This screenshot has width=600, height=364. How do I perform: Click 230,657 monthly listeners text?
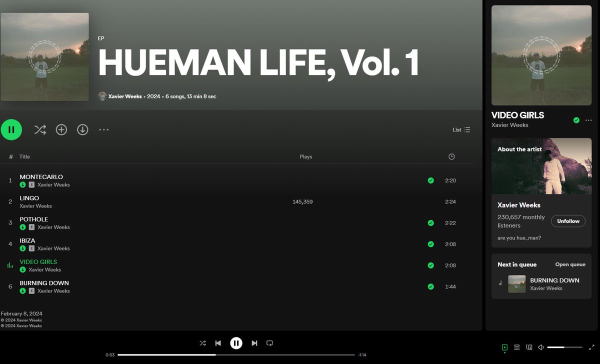(x=520, y=221)
